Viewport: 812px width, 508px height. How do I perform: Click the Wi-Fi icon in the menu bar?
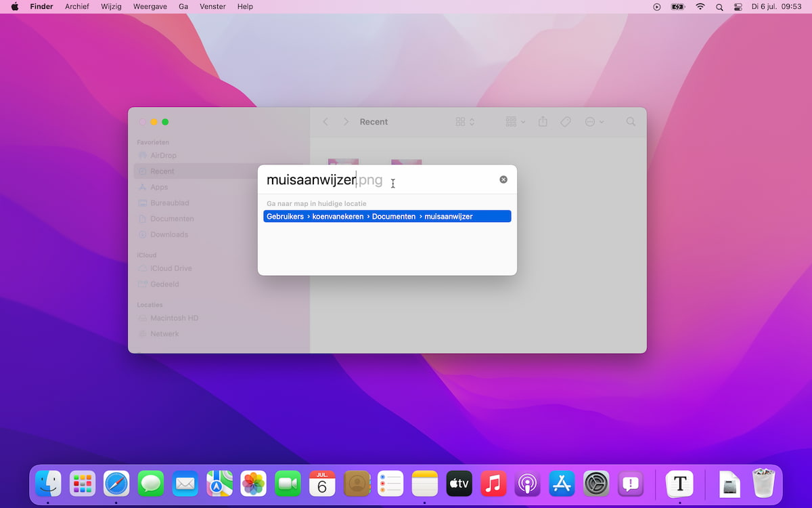699,7
